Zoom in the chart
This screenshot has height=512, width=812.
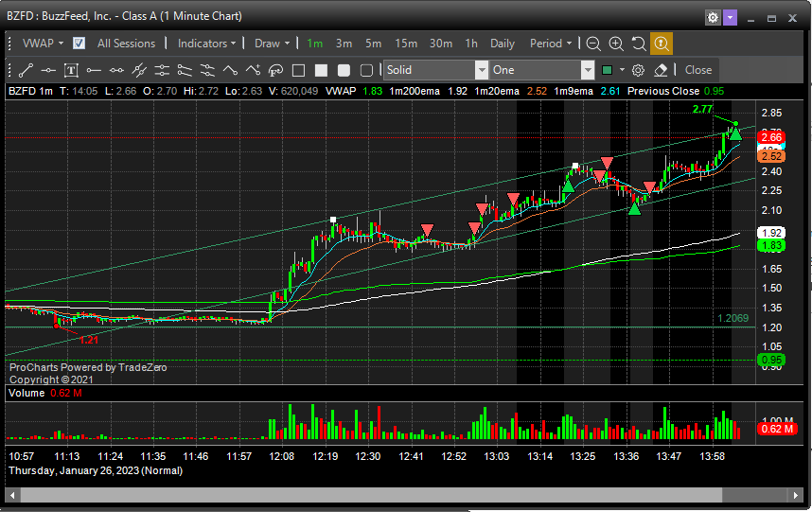616,44
